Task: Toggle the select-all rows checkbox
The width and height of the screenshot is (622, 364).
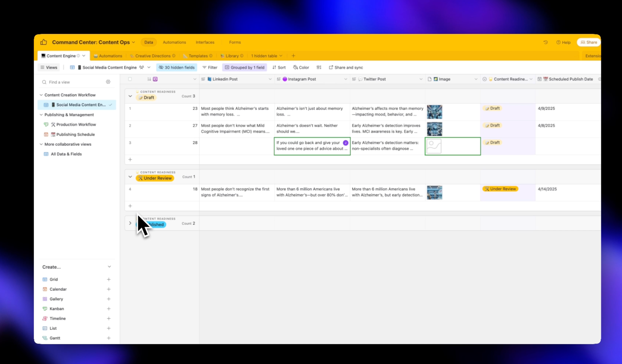Action: [130, 79]
